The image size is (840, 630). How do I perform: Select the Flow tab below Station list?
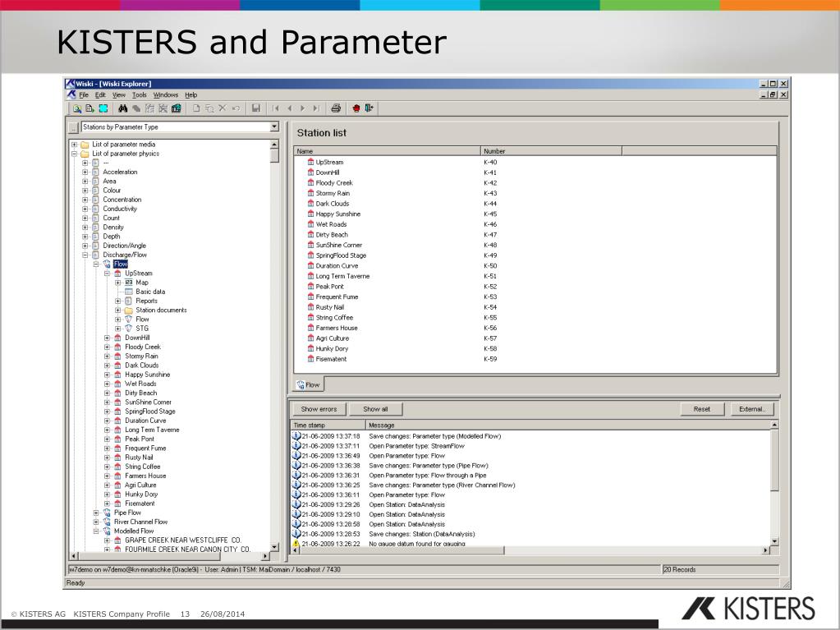coord(309,384)
